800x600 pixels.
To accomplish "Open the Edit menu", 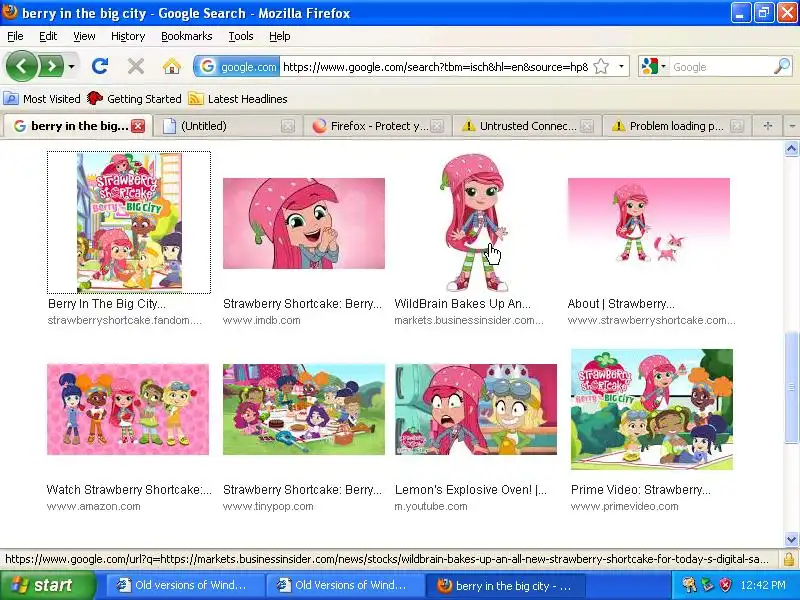I will click(x=48, y=36).
